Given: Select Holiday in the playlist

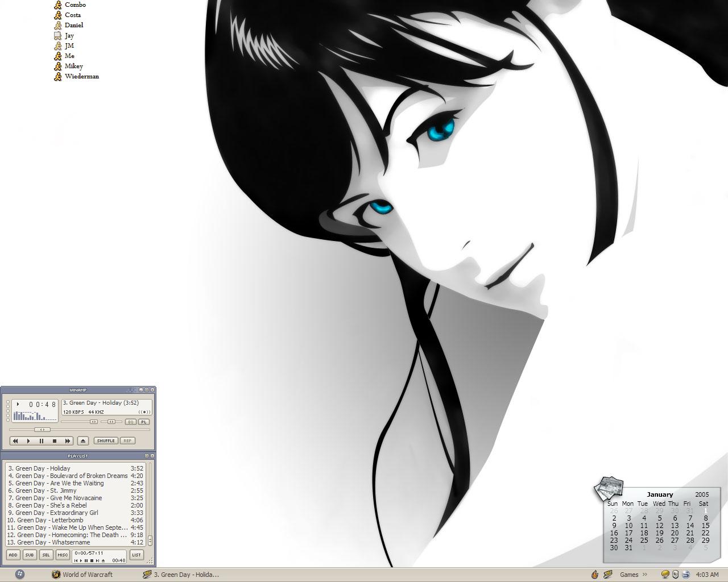Looking at the screenshot, I should click(76, 469).
